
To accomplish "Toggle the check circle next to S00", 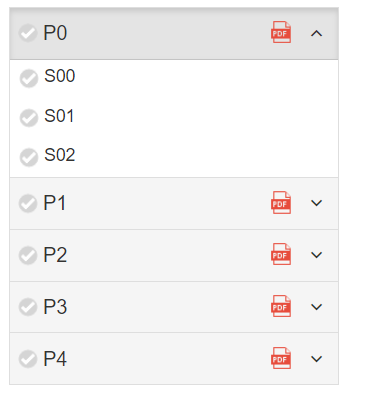I will (x=29, y=78).
